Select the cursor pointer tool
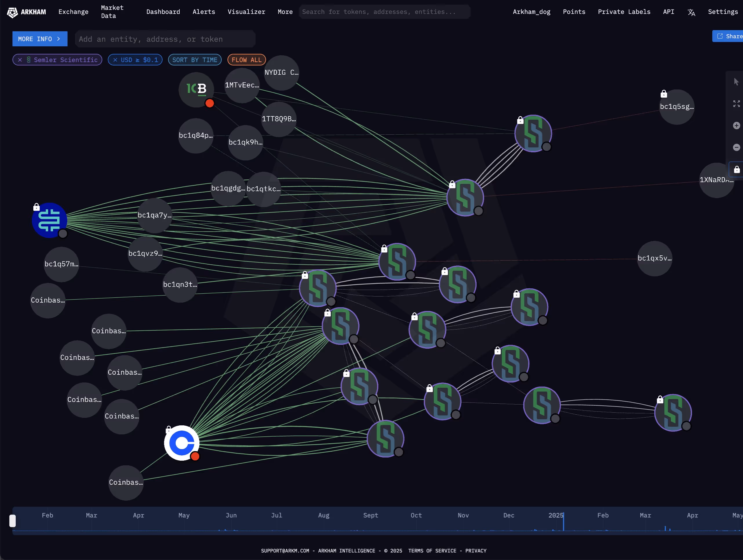Viewport: 743px width, 560px height. coord(736,82)
